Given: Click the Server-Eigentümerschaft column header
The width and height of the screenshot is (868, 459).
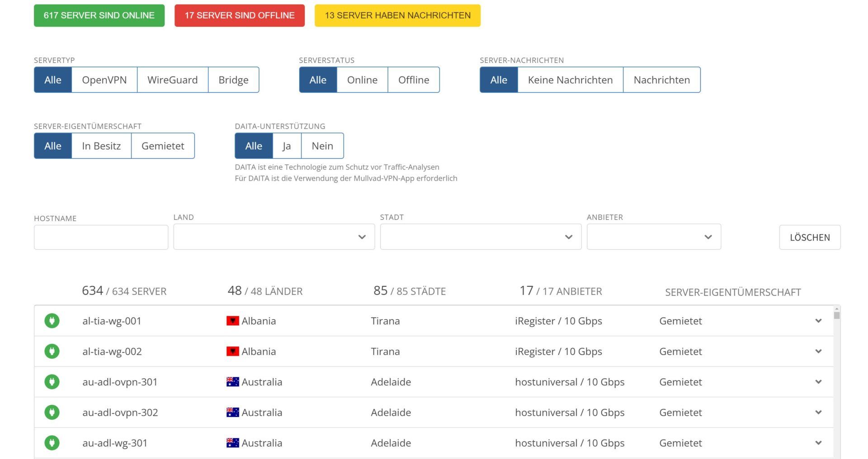Looking at the screenshot, I should pos(733,292).
